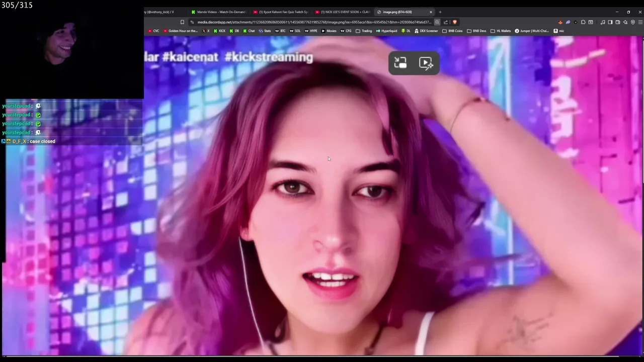Viewport: 644px width, 362px height.
Task: Open the Movies bookmark
Action: click(x=329, y=31)
